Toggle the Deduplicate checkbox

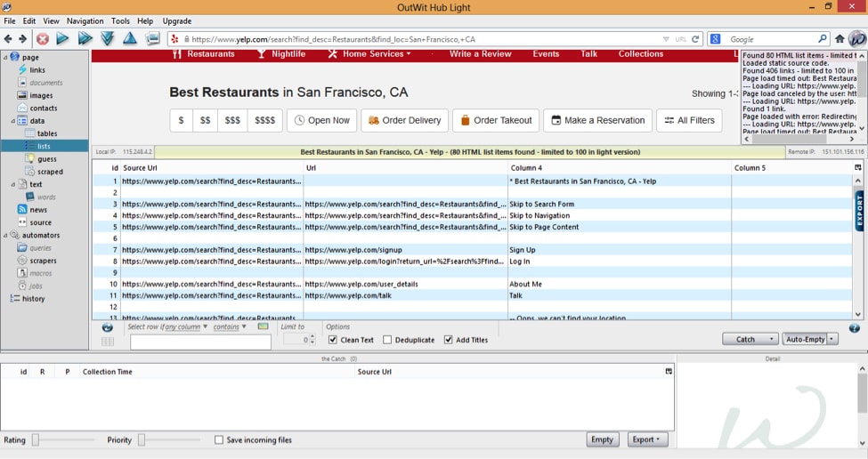pyautogui.click(x=387, y=340)
